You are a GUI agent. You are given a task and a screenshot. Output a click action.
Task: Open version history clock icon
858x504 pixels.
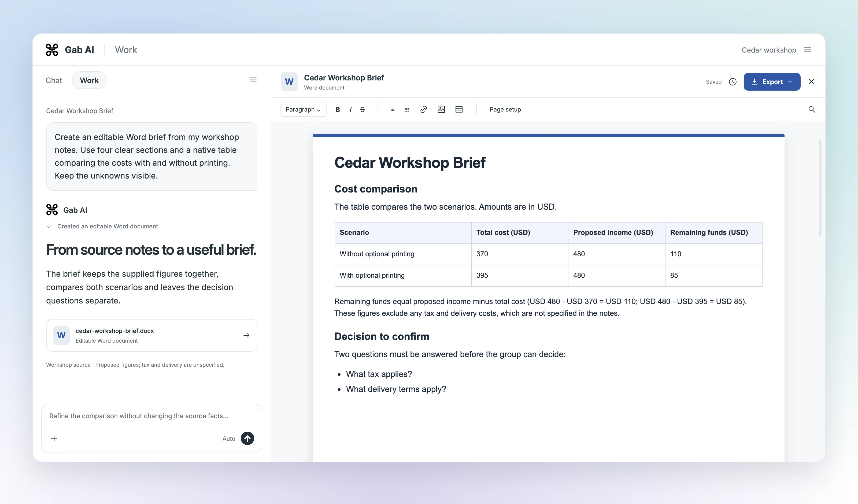point(733,82)
